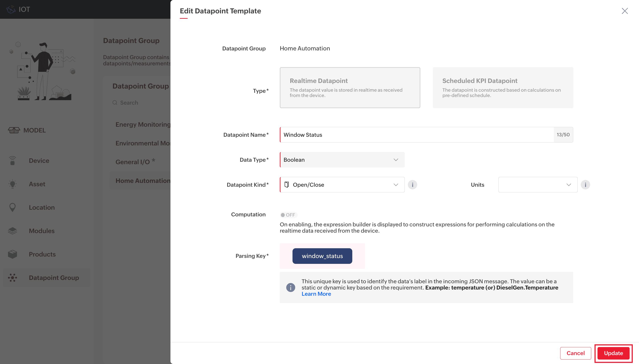639x364 pixels.
Task: Click the Modules layers icon
Action: click(12, 231)
